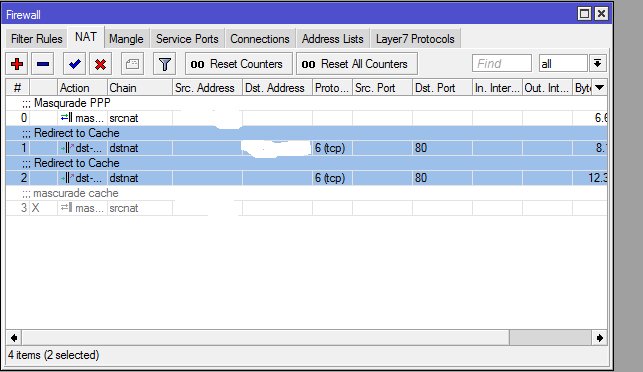Click the 'mascurade cache' comment row
This screenshot has width=643, height=372.
point(306,193)
